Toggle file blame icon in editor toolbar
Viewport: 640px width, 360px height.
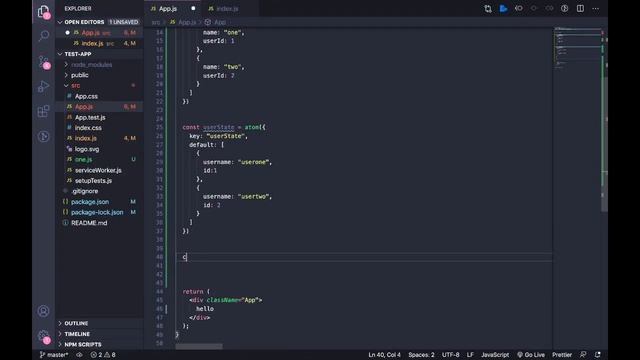pos(519,9)
